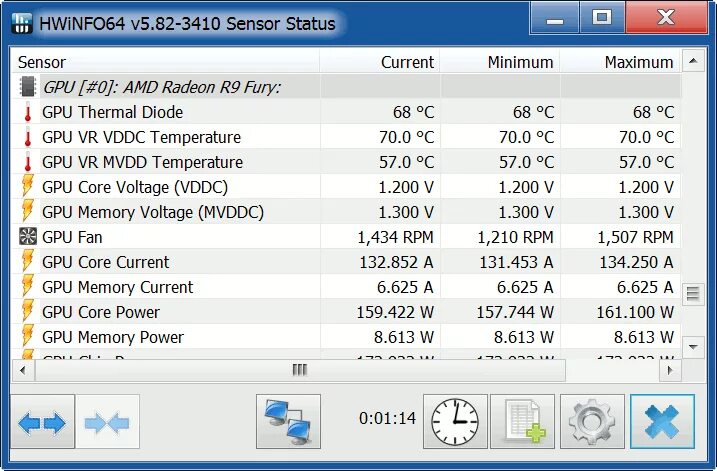Open the network monitors icon button

pyautogui.click(x=289, y=422)
